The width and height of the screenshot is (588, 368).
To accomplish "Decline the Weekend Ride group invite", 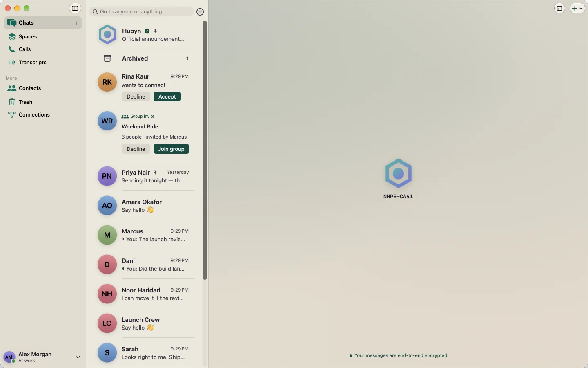I will coord(136,149).
